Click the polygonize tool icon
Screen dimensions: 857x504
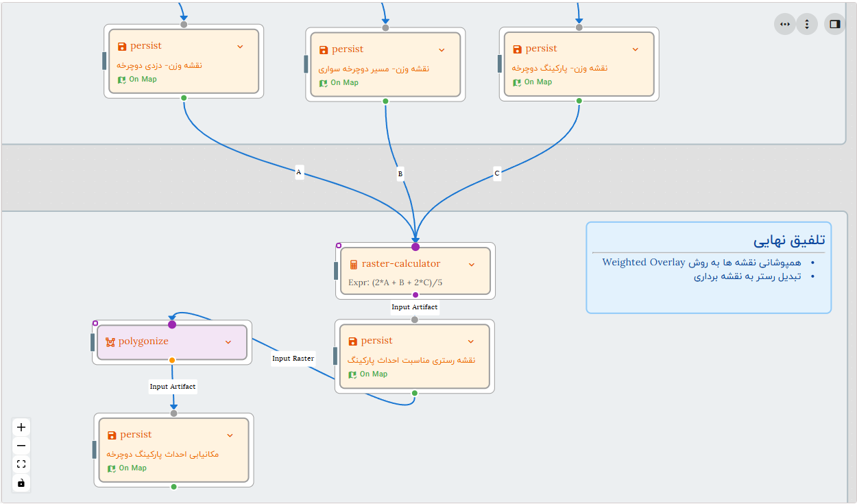point(109,341)
